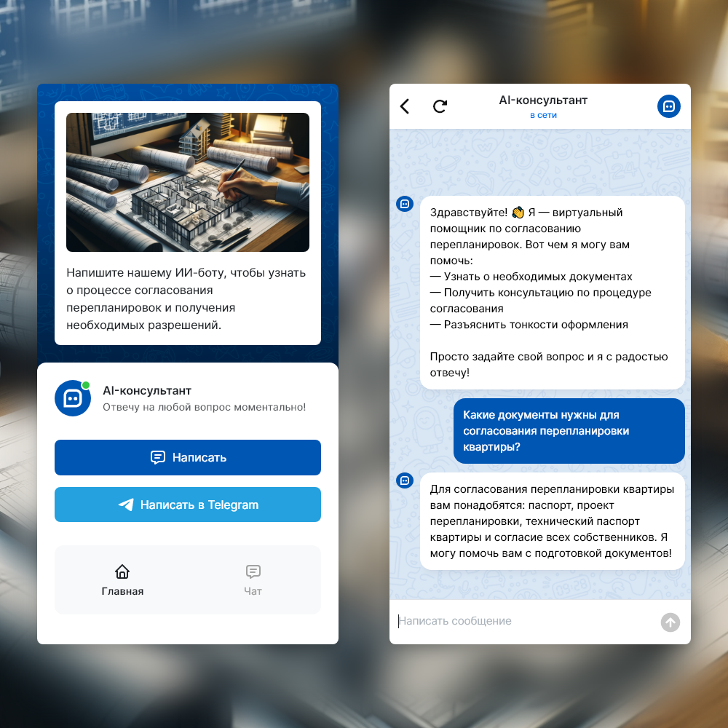Image resolution: width=728 pixels, height=728 pixels.
Task: Click bot avatar beside the greeting message
Action: pos(404,204)
